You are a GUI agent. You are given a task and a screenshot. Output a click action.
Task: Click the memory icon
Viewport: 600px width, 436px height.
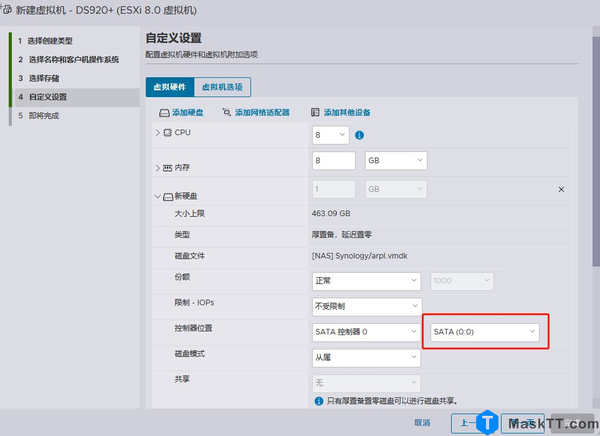tap(167, 168)
